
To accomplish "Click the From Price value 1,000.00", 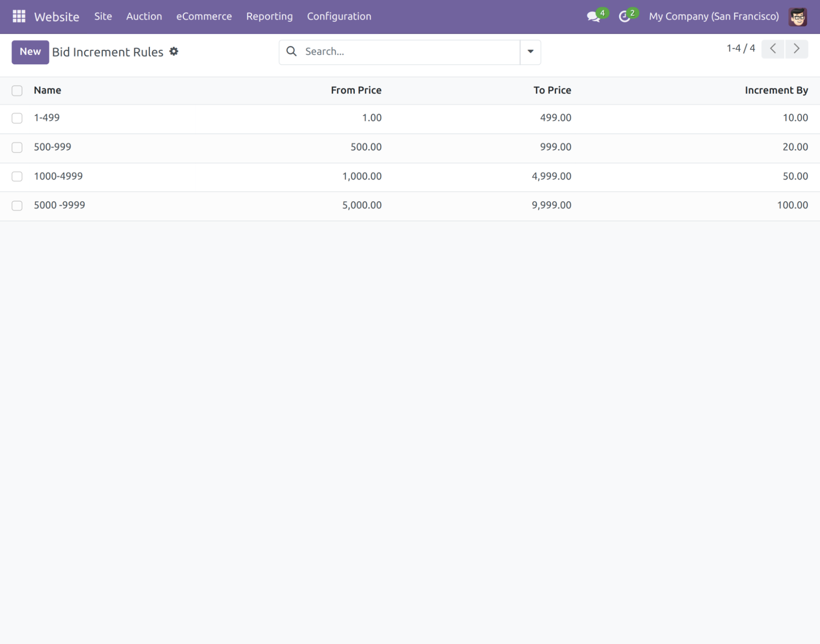I will click(362, 176).
